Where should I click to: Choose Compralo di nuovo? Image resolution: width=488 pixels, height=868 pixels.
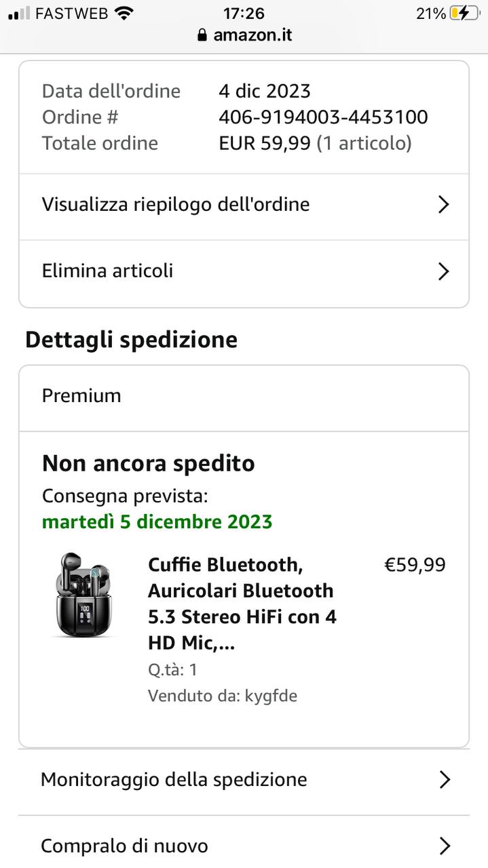pyautogui.click(x=124, y=846)
